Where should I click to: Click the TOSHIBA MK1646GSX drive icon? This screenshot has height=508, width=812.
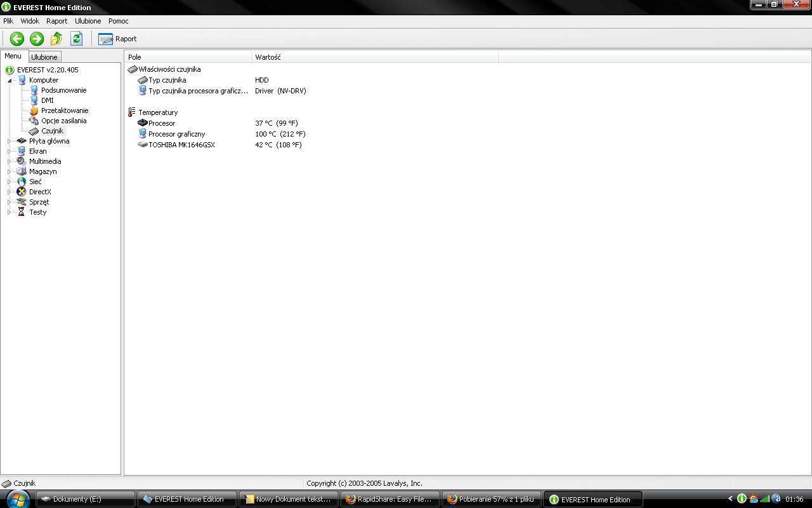click(143, 145)
